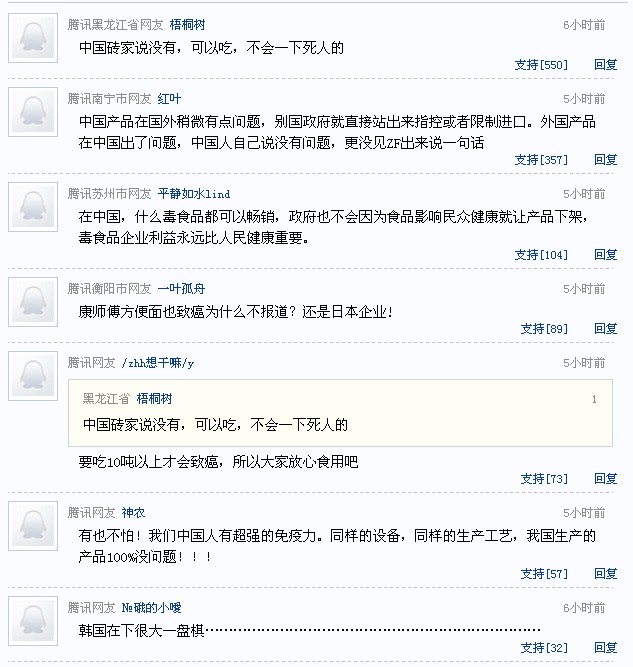Reply to 神农's comment via 回复
Image resolution: width=633 pixels, height=667 pixels.
point(605,574)
